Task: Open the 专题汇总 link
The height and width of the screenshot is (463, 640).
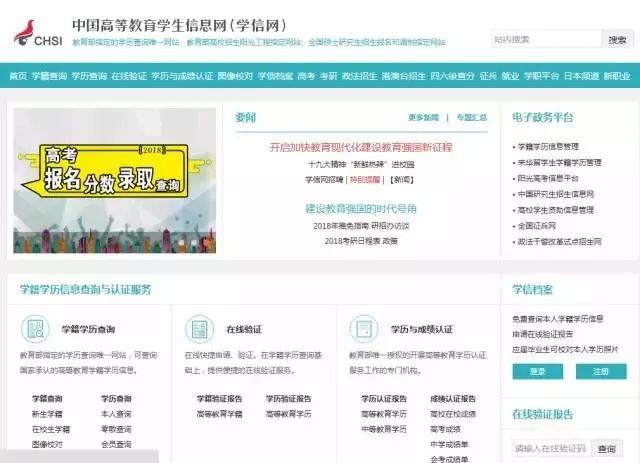Action: click(471, 118)
